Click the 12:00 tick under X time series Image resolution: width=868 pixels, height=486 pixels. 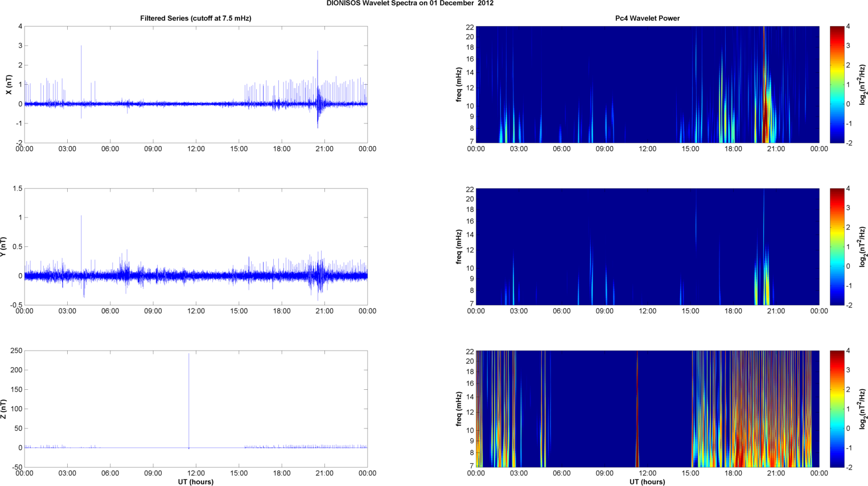[x=196, y=149]
